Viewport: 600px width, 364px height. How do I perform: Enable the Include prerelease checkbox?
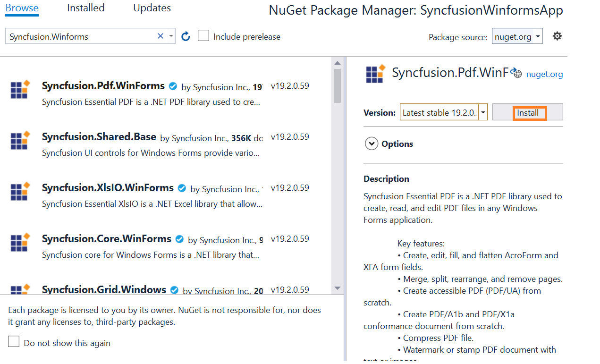(203, 35)
